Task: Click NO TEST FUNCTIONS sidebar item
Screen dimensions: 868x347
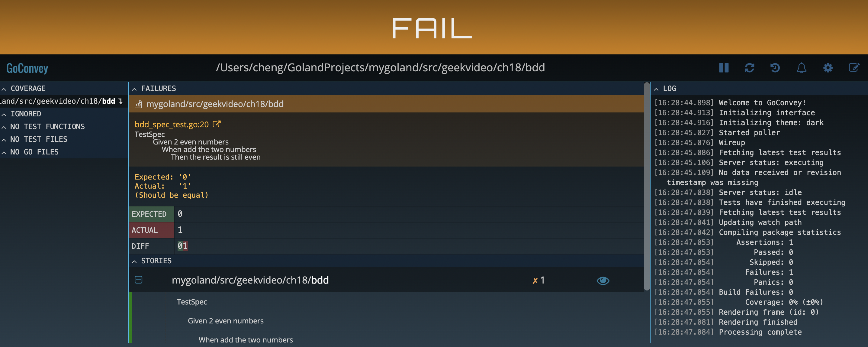Action: pos(47,126)
